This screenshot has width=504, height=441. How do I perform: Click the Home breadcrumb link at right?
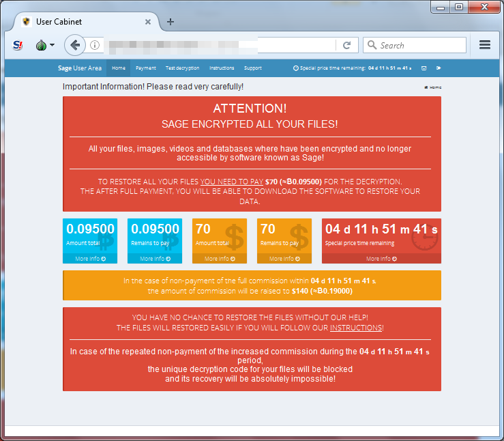pyautogui.click(x=433, y=87)
